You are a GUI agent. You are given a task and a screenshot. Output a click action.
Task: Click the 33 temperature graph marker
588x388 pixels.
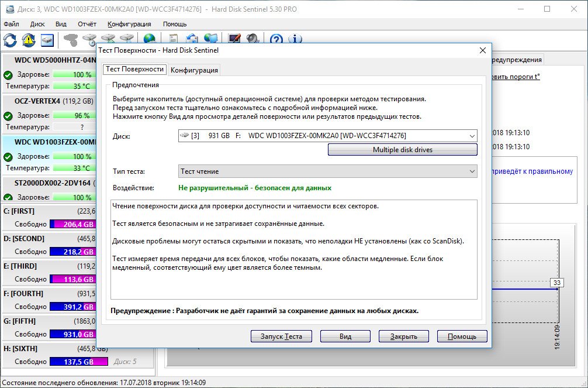click(x=557, y=283)
